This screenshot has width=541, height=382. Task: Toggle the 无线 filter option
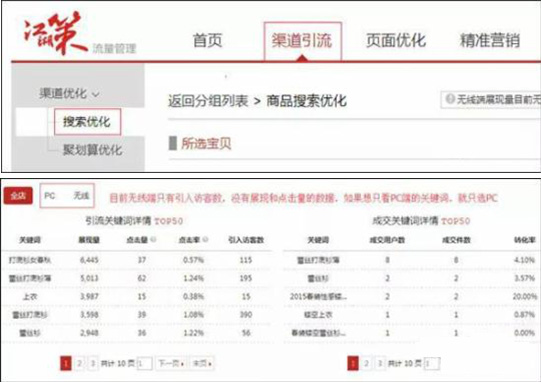[81, 196]
